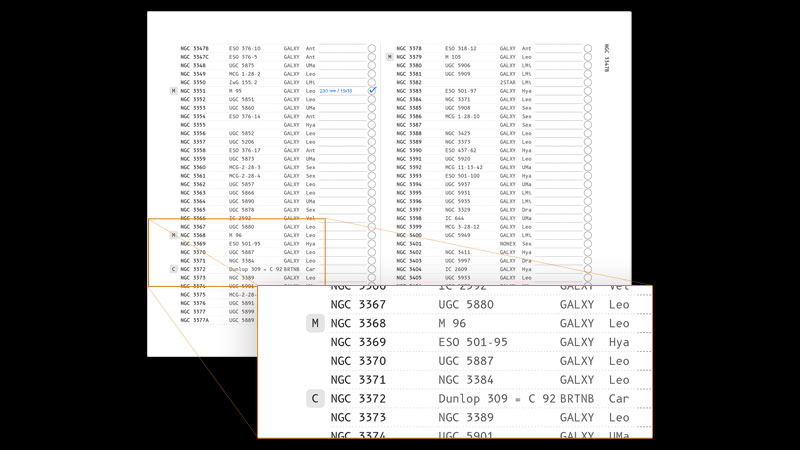This screenshot has width=800, height=450.
Task: Click the M badge beside NGC 3351
Action: click(x=174, y=91)
